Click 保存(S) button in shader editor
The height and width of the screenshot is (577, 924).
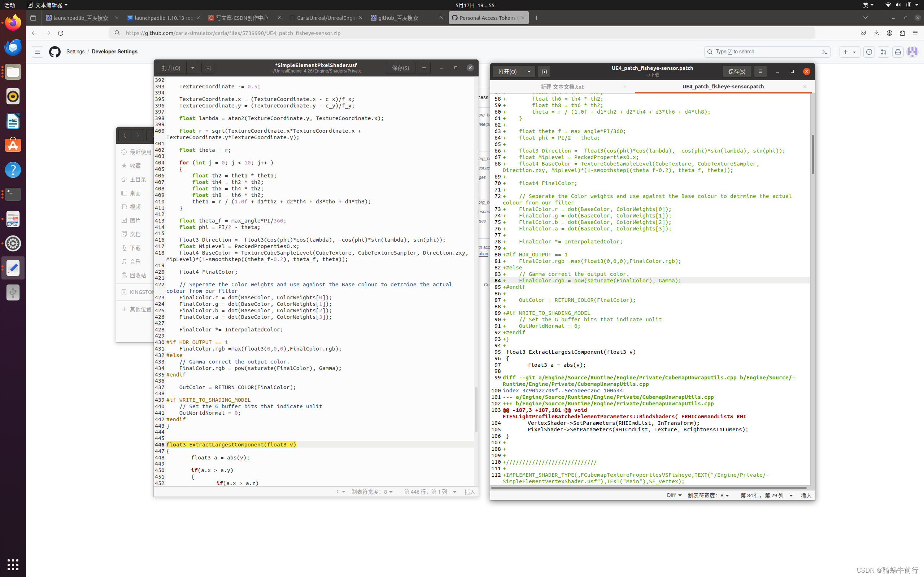tap(400, 68)
